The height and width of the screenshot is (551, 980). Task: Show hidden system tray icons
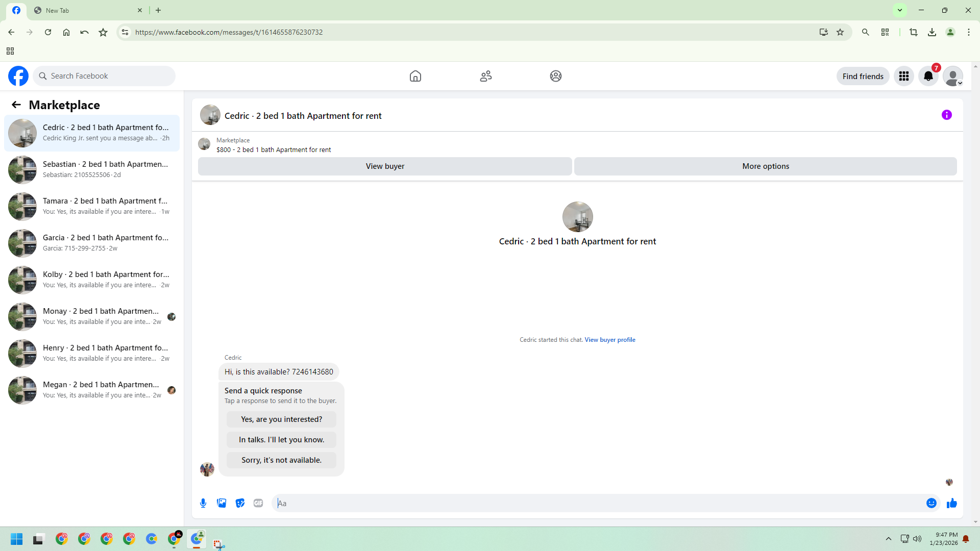(888, 539)
